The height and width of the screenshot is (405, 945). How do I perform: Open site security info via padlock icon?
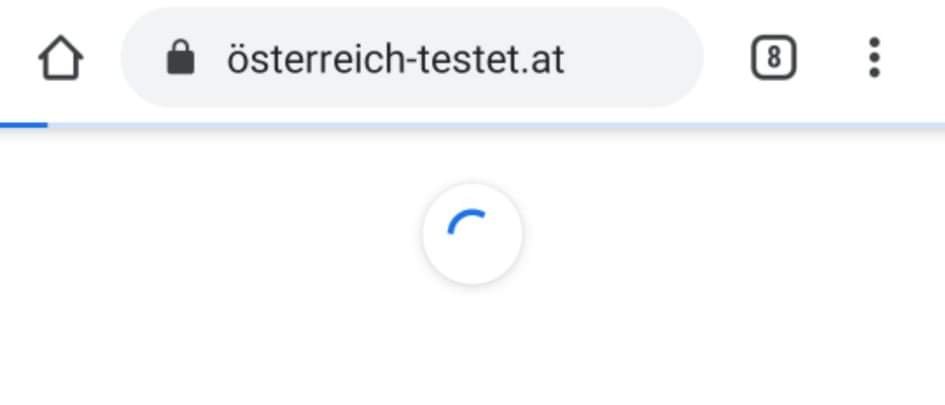coord(181,58)
